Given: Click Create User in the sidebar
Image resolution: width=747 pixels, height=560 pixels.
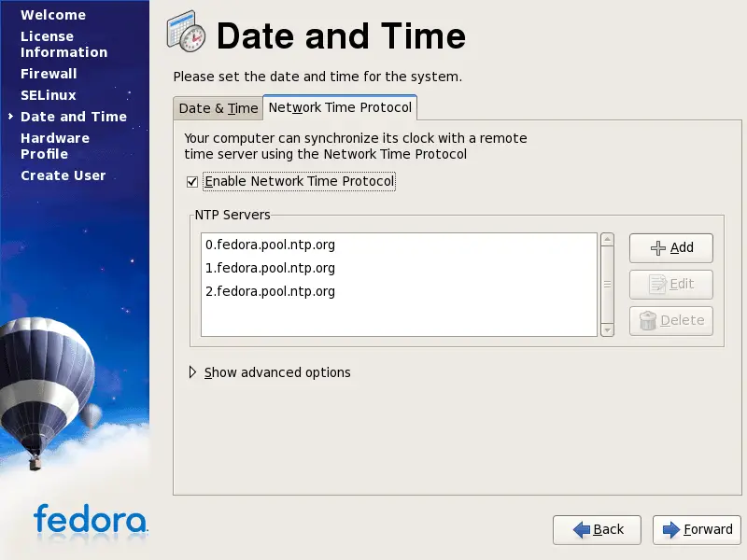Looking at the screenshot, I should [x=63, y=175].
